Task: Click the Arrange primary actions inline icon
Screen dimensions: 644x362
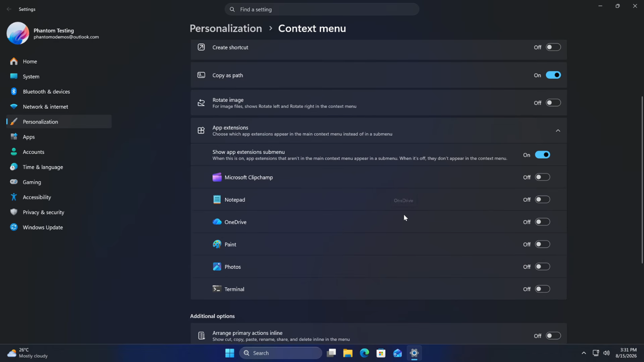Action: coord(201,336)
